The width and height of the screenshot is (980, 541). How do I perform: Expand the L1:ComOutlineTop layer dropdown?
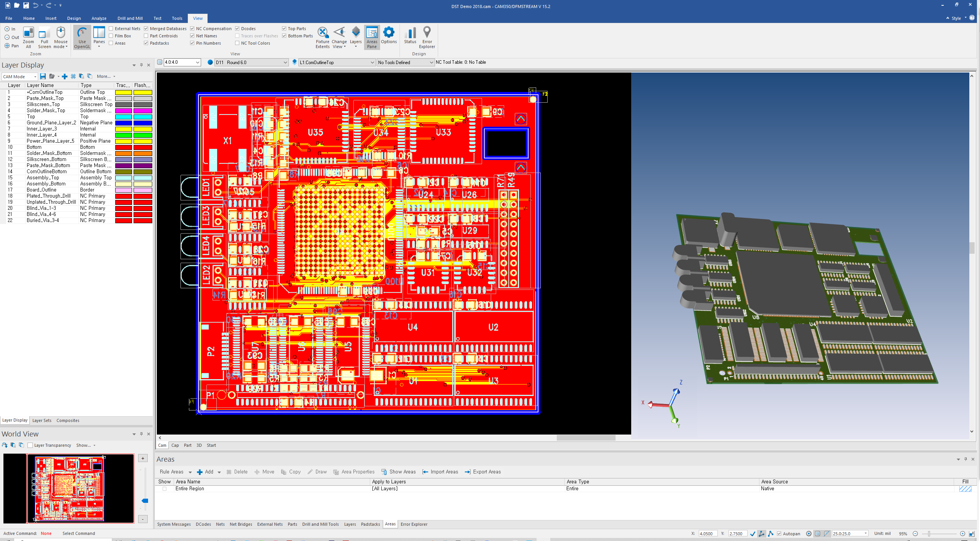(372, 62)
